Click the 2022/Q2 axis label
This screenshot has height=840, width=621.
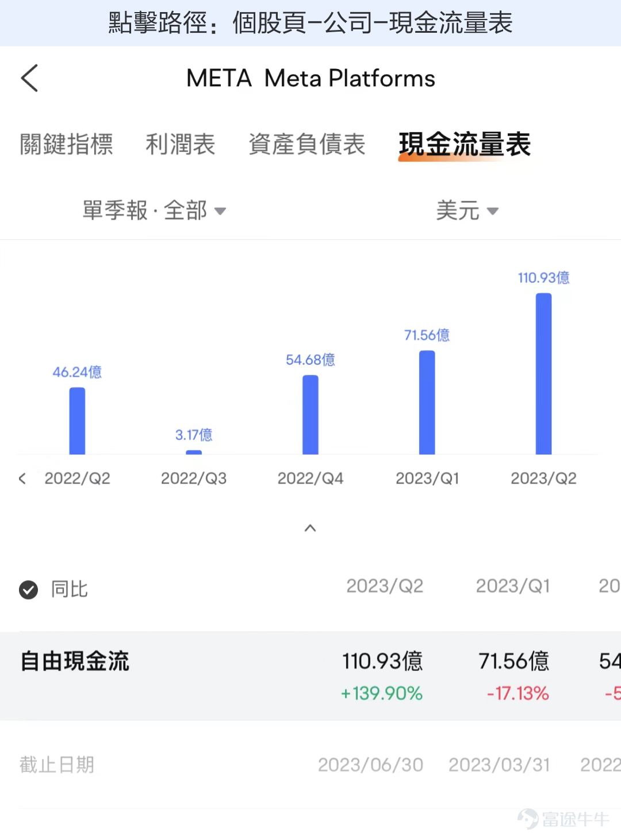pyautogui.click(x=77, y=478)
